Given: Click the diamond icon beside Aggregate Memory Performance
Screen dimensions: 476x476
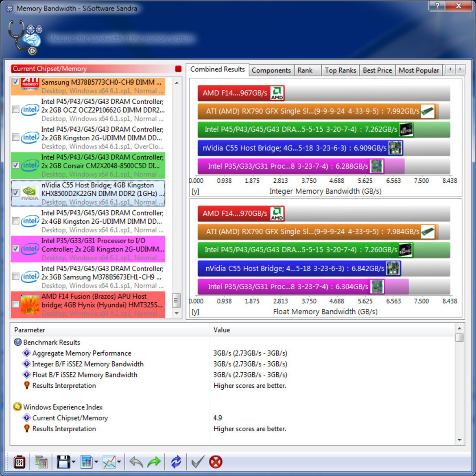Looking at the screenshot, I should 27,353.
